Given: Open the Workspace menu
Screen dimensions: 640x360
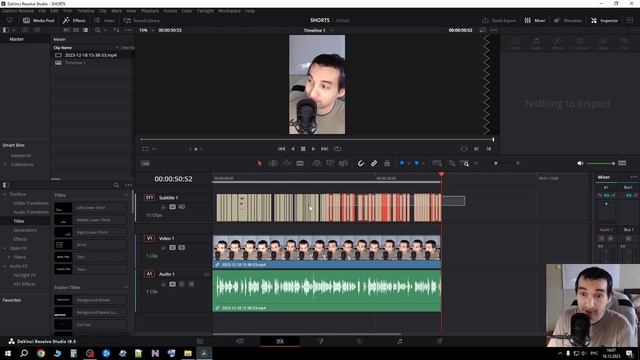Looking at the screenshot, I should point(229,11).
